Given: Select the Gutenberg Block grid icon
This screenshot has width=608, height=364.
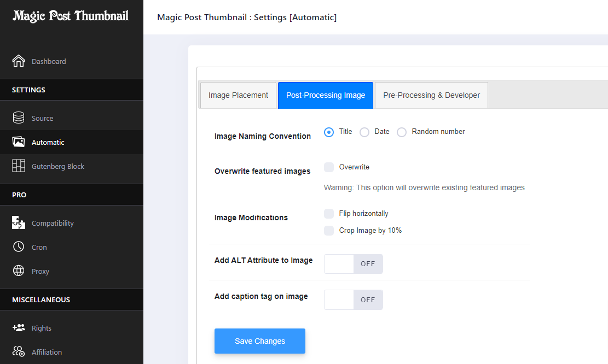Looking at the screenshot, I should pyautogui.click(x=19, y=166).
